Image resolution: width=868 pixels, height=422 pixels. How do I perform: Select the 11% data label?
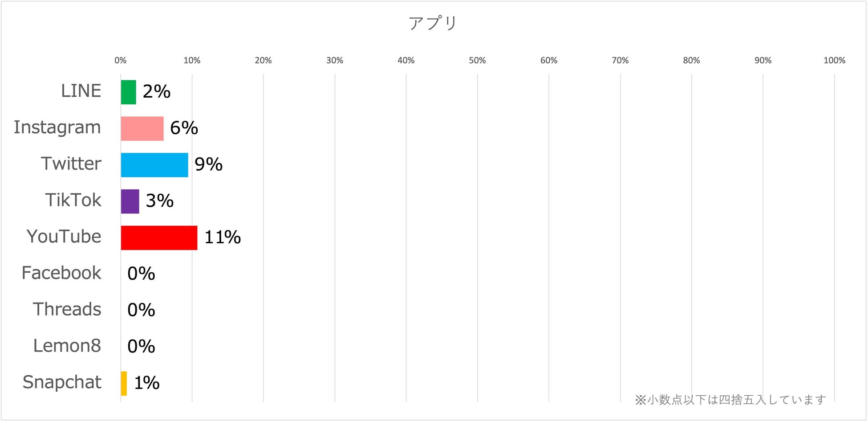[x=223, y=238]
